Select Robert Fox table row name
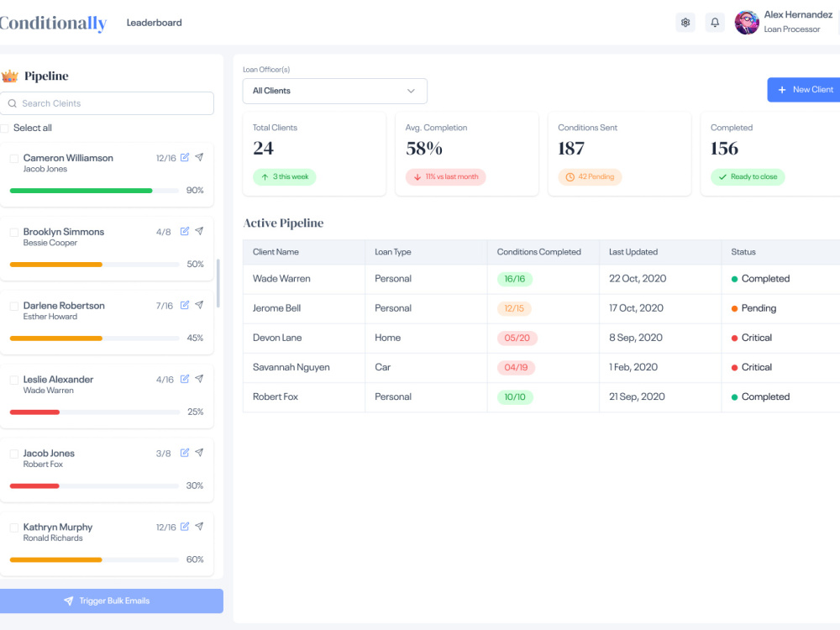Viewport: 840px width, 630px height. 276,396
